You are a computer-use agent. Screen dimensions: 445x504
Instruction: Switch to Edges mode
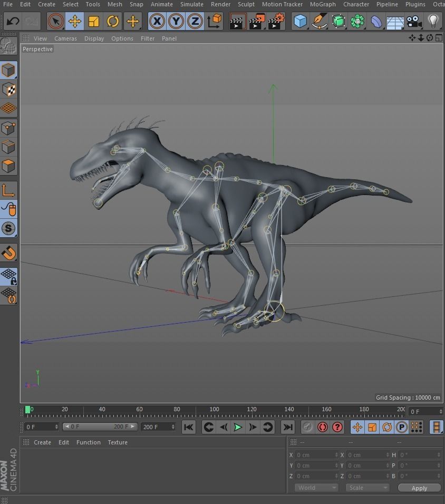[8, 148]
